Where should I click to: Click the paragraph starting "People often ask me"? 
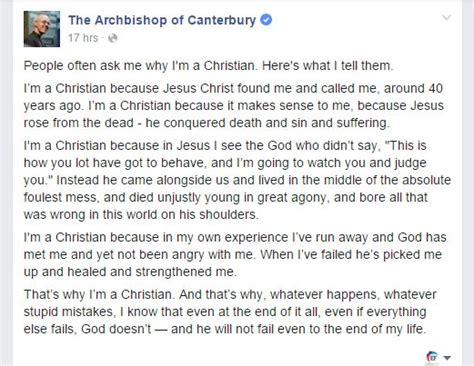click(x=208, y=66)
